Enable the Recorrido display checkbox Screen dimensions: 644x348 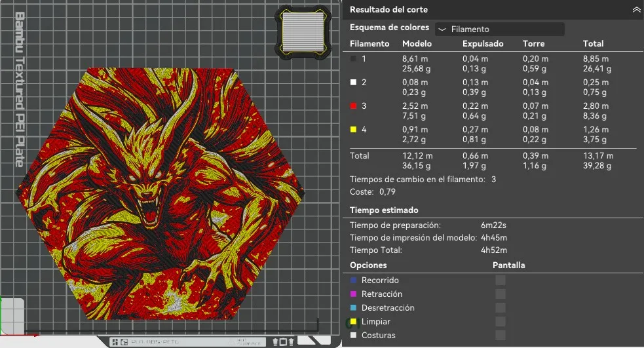(x=501, y=280)
